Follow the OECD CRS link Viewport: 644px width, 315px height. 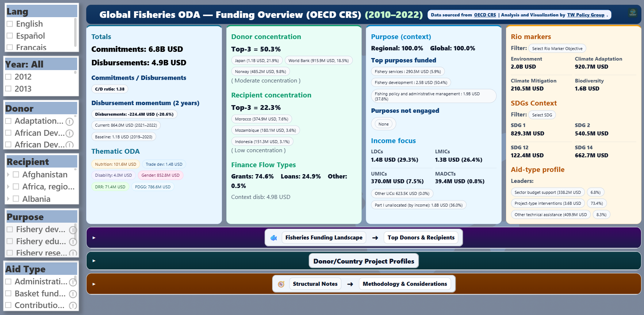pyautogui.click(x=485, y=15)
